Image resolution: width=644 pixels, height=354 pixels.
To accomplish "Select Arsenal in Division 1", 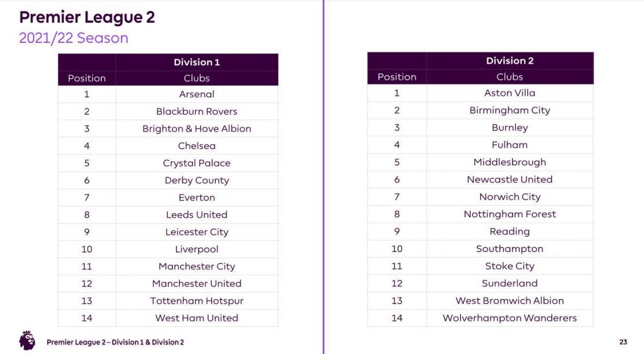I will (x=197, y=94).
